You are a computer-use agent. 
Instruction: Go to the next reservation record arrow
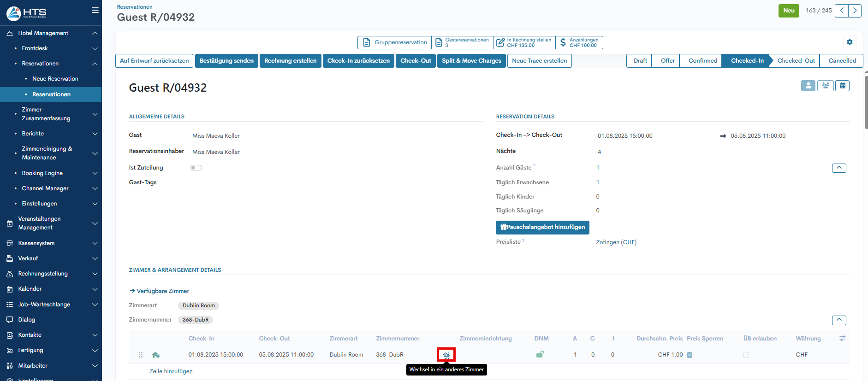point(855,11)
